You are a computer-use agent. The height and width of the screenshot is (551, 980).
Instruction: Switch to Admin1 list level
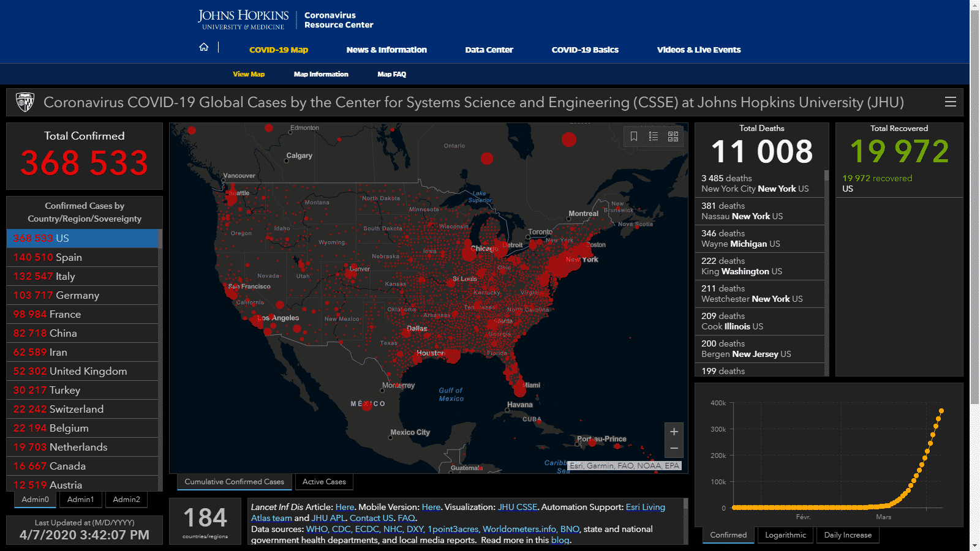click(x=81, y=500)
